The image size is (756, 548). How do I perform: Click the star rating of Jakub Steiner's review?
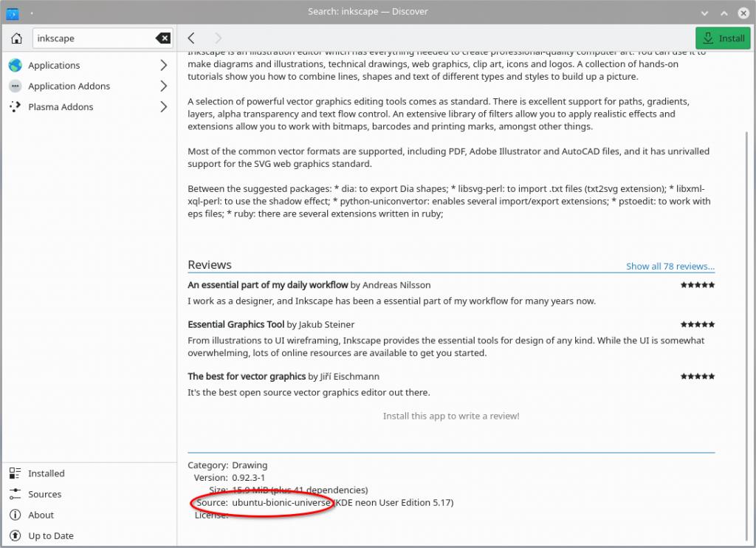[x=698, y=325]
